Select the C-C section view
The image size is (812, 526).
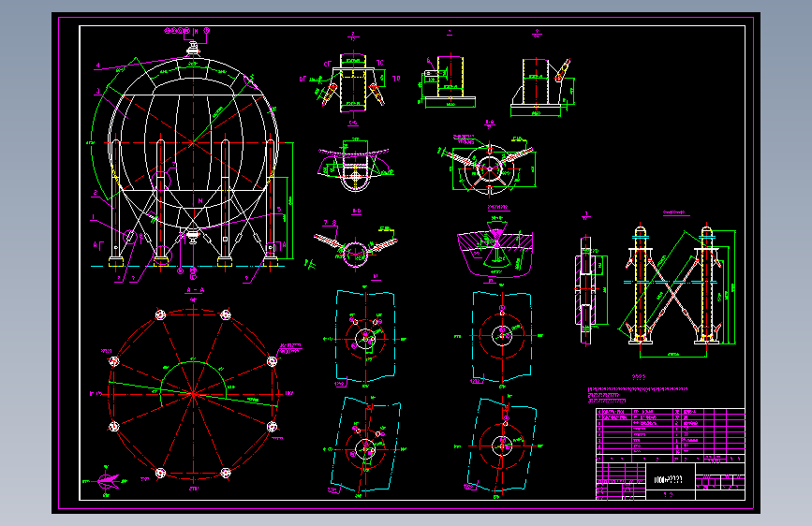coord(355,166)
